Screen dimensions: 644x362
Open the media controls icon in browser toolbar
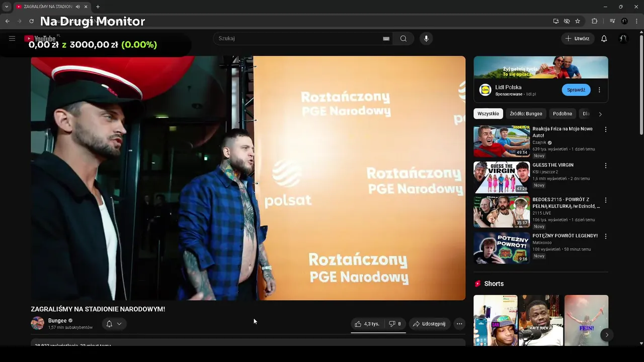click(612, 21)
